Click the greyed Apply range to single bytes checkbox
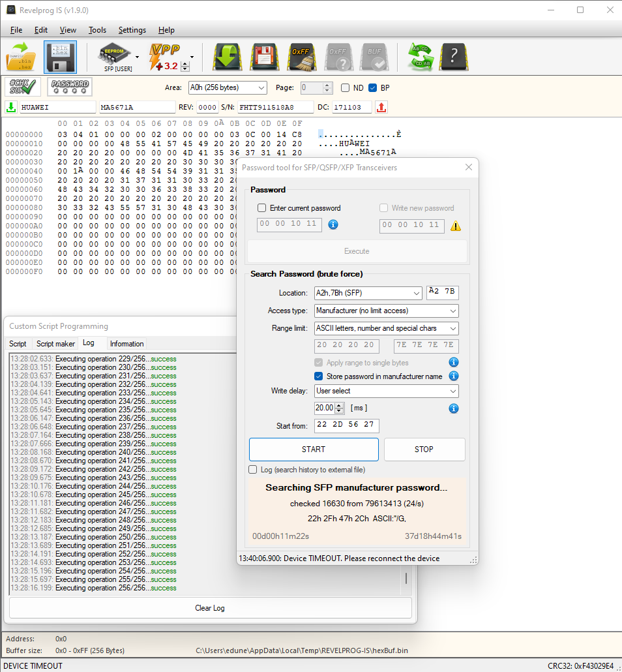 (x=318, y=363)
